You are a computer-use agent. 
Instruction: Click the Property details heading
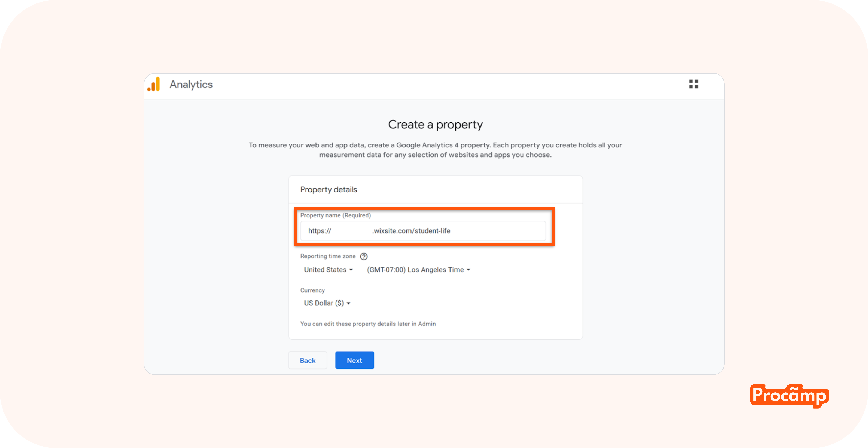[329, 190]
